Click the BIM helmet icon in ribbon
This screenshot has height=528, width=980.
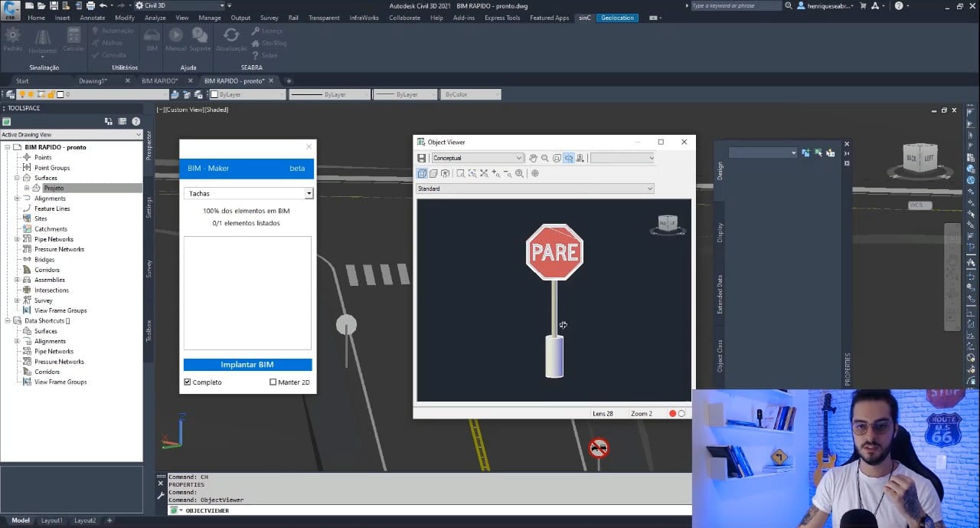tap(152, 35)
